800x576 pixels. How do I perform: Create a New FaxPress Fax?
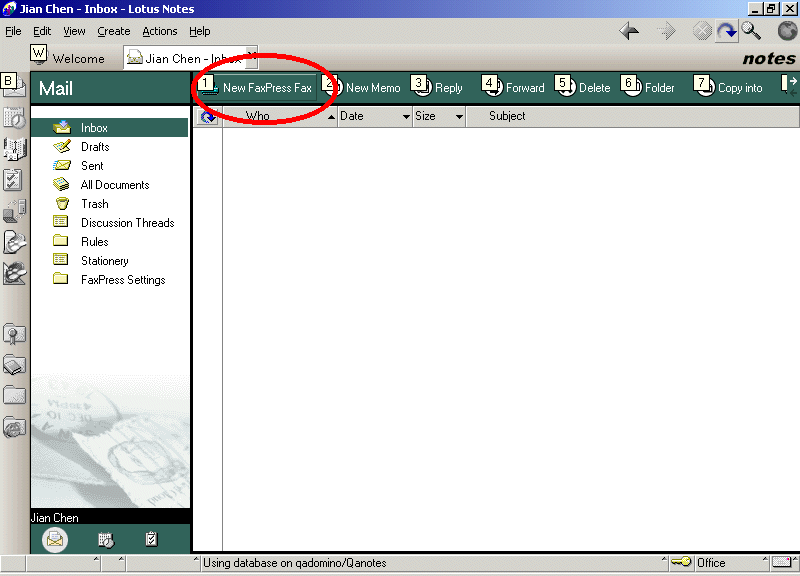point(257,87)
